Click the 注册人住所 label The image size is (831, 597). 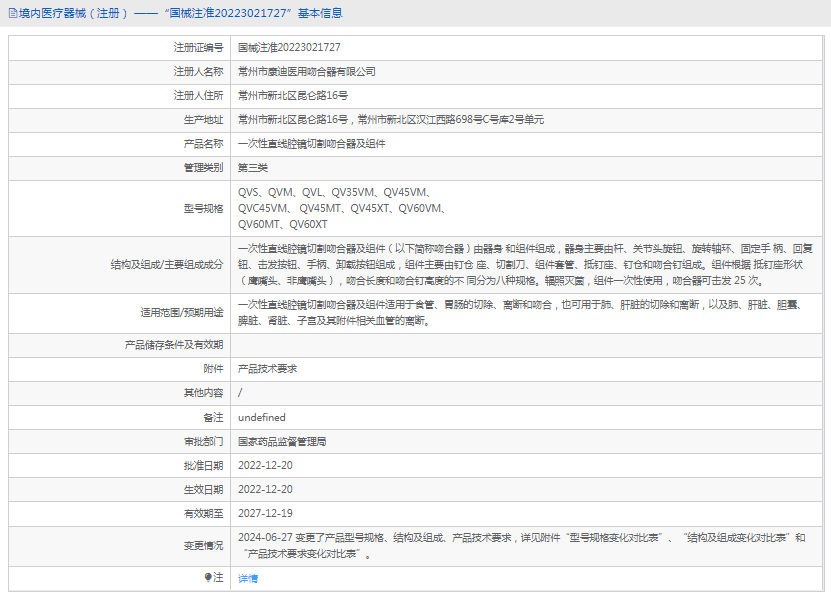198,95
